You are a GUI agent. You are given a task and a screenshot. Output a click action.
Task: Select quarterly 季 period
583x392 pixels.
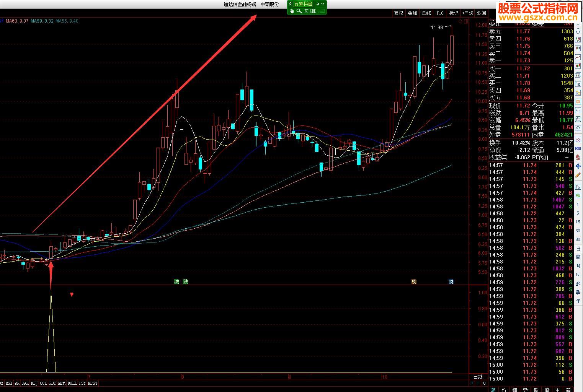(x=578, y=292)
